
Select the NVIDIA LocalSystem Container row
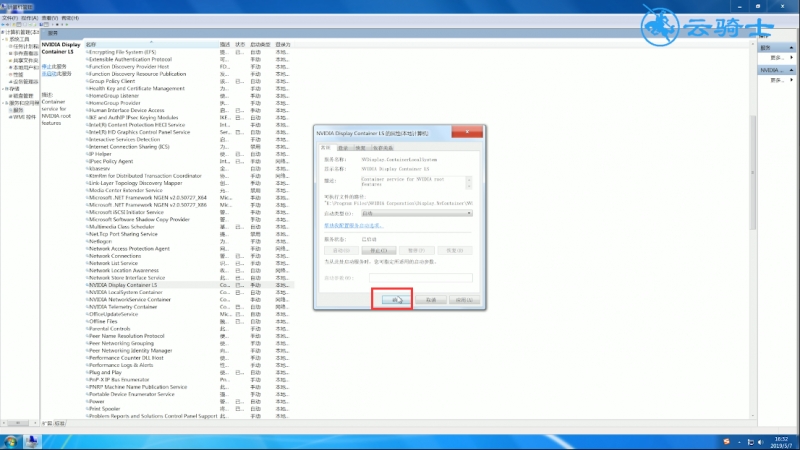pos(189,292)
